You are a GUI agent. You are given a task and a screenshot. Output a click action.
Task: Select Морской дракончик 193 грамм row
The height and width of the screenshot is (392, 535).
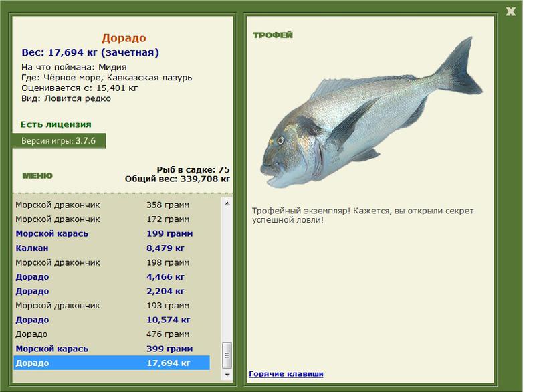112,306
